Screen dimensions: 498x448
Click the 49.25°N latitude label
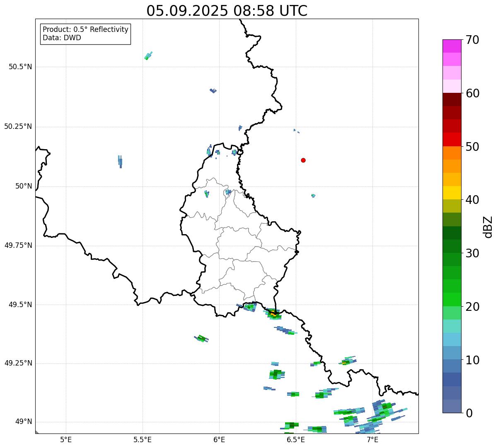click(x=18, y=363)
